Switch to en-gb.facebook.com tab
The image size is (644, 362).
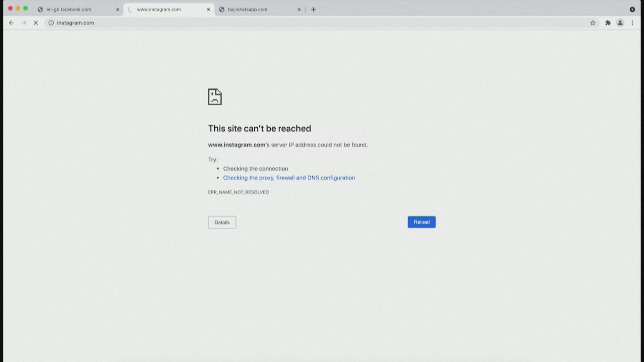(x=69, y=9)
